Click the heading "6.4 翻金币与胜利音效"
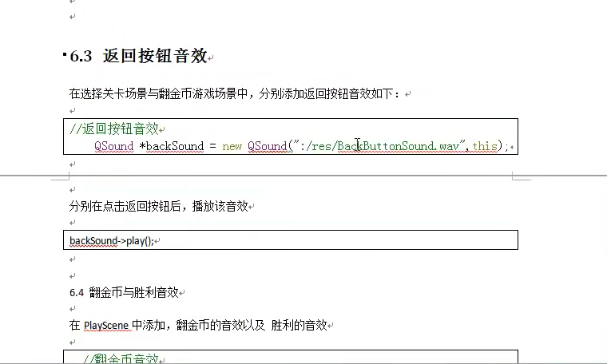 (124, 292)
